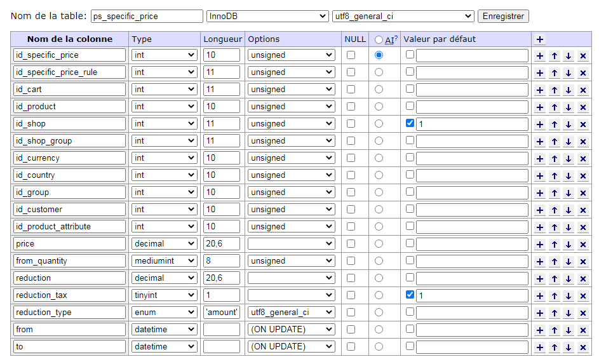Edit the length field of price column
Image resolution: width=599 pixels, height=364 pixels.
(222, 244)
